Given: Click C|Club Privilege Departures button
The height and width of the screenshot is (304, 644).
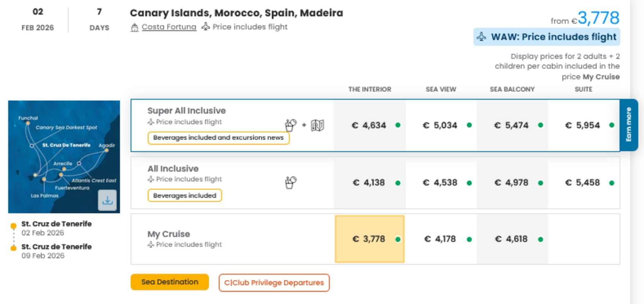Looking at the screenshot, I should [x=274, y=283].
